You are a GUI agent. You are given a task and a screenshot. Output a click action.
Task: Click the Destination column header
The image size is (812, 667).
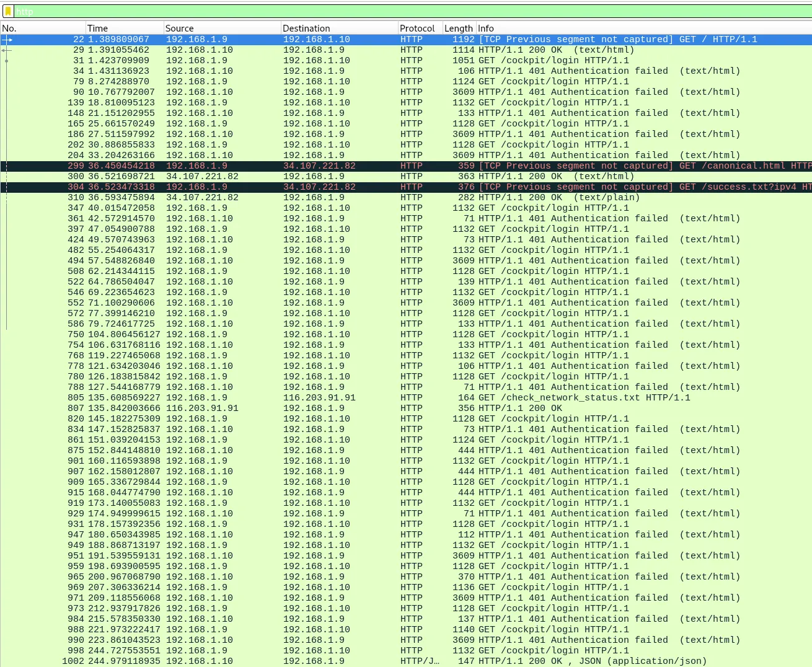click(338, 29)
